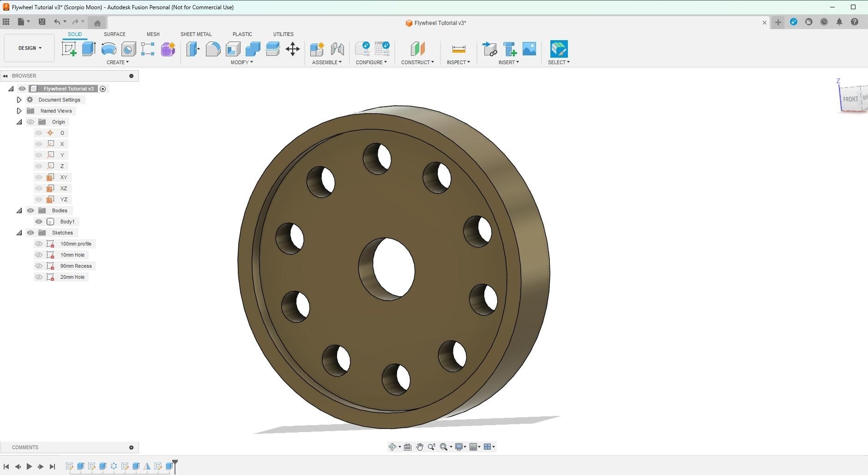The height and width of the screenshot is (475, 868).
Task: Toggle visibility of Sketches folder
Action: [x=30, y=233]
